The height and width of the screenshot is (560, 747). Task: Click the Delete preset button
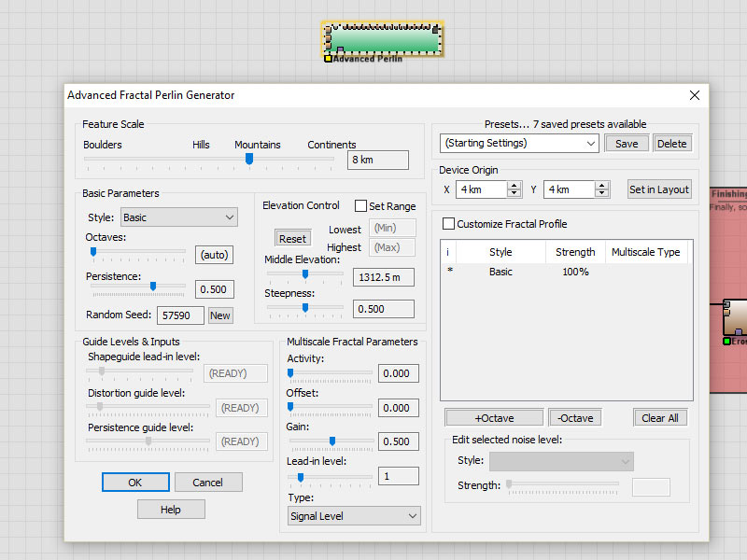coord(671,144)
